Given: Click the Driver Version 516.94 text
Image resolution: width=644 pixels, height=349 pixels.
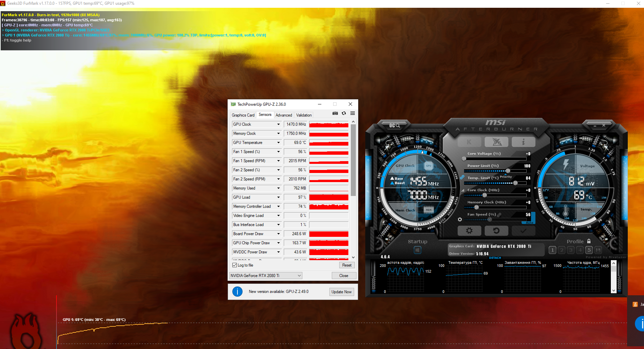Looking at the screenshot, I should (x=469, y=254).
